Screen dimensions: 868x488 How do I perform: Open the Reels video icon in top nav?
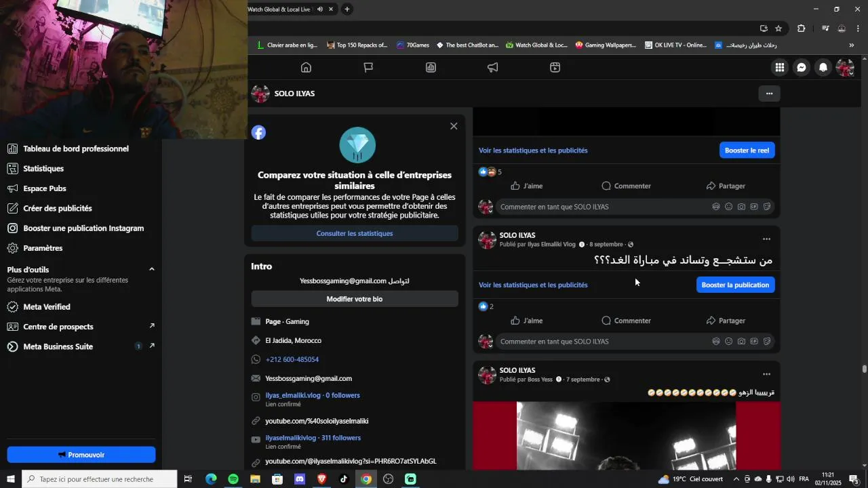pyautogui.click(x=555, y=68)
